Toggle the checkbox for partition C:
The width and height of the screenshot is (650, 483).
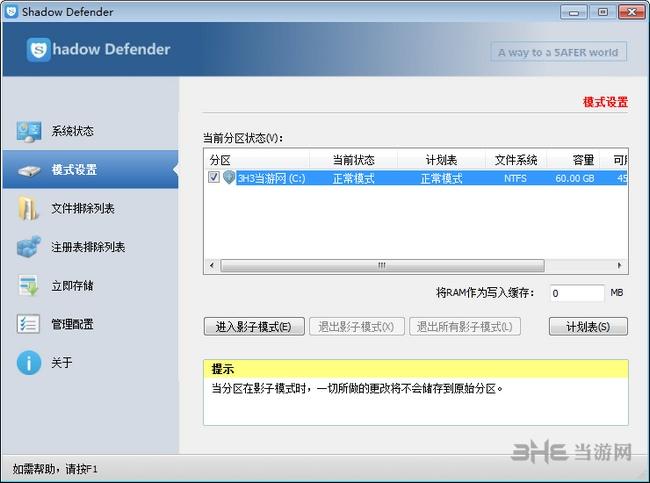tap(213, 177)
